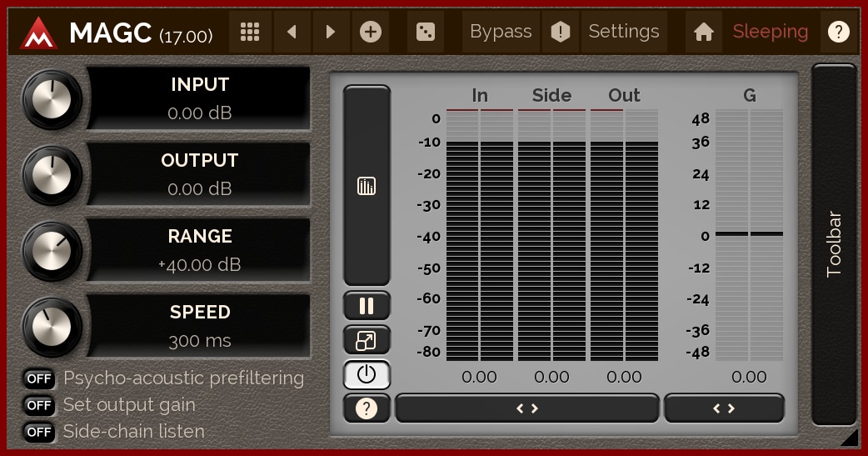The width and height of the screenshot is (868, 456).
Task: Pause the meters display
Action: (367, 306)
